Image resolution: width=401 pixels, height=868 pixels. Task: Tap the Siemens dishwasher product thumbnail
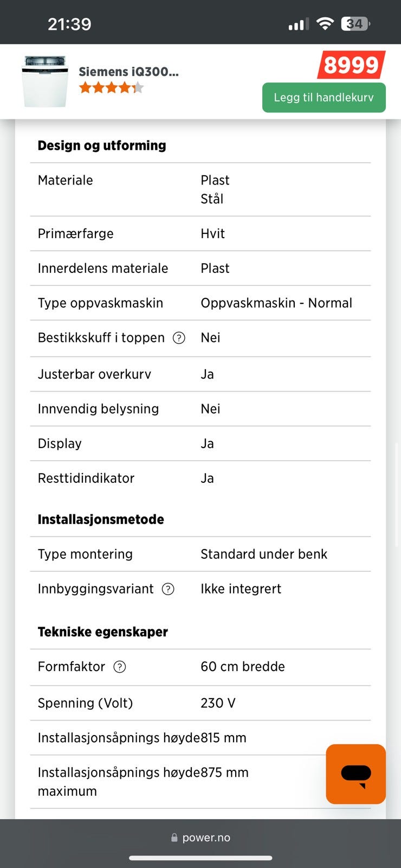[x=45, y=81]
